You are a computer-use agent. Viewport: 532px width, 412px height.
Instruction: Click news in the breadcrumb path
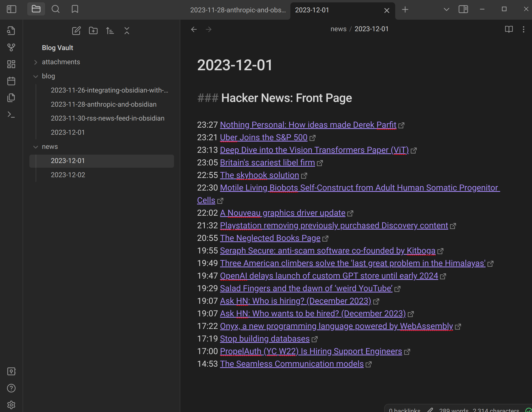point(338,29)
